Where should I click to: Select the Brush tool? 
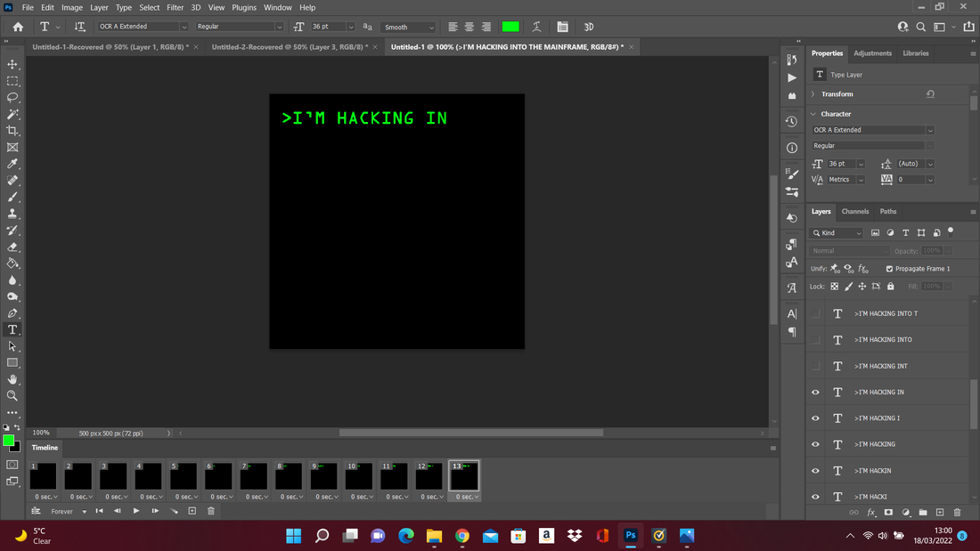[12, 197]
